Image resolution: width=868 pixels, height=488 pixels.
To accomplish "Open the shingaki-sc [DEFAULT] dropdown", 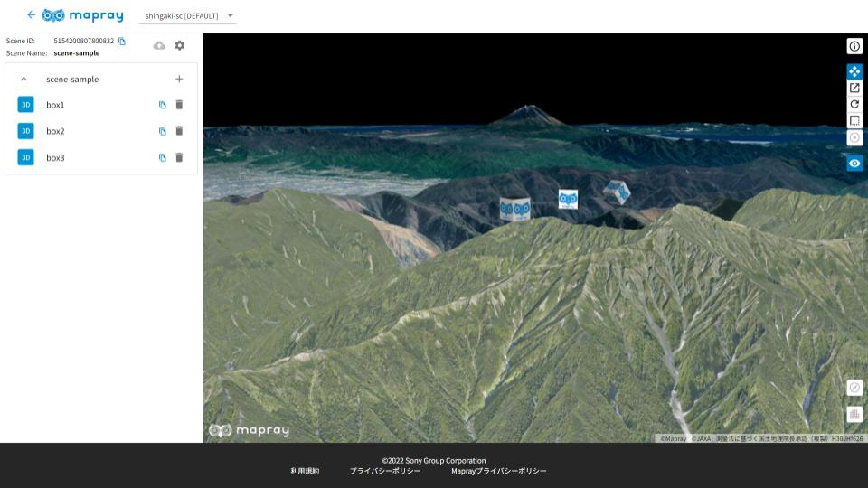I will (189, 16).
